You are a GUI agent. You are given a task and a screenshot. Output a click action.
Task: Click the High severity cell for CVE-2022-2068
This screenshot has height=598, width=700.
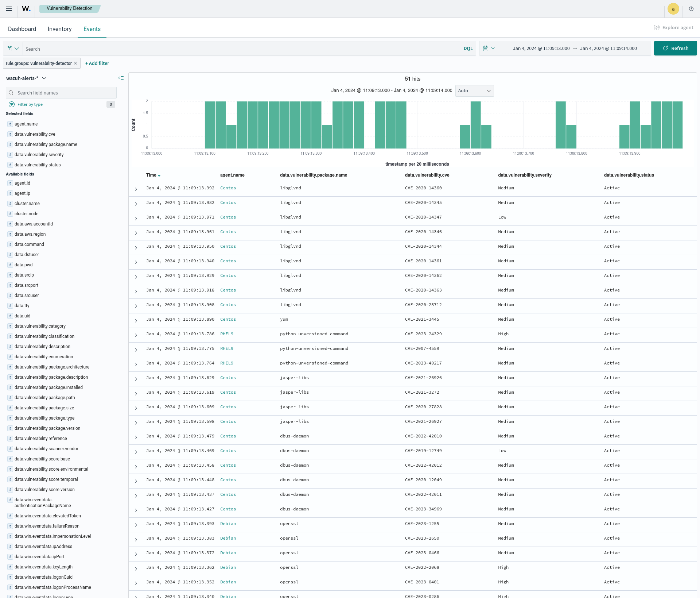click(503, 567)
